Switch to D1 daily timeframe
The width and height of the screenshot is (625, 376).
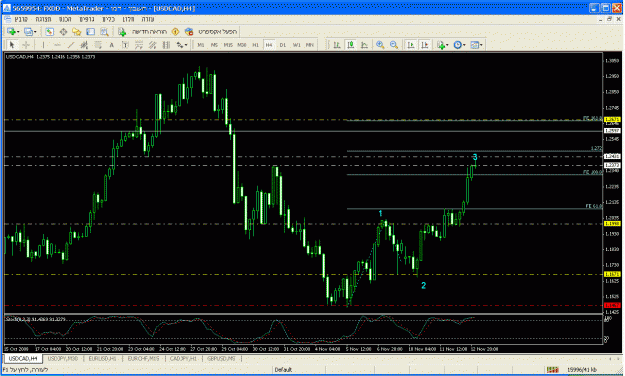tap(283, 45)
